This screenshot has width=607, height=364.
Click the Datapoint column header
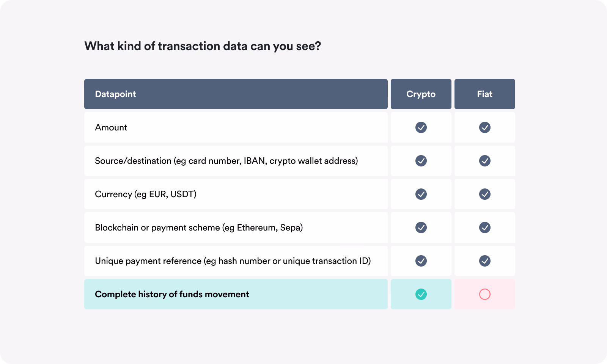click(x=236, y=94)
